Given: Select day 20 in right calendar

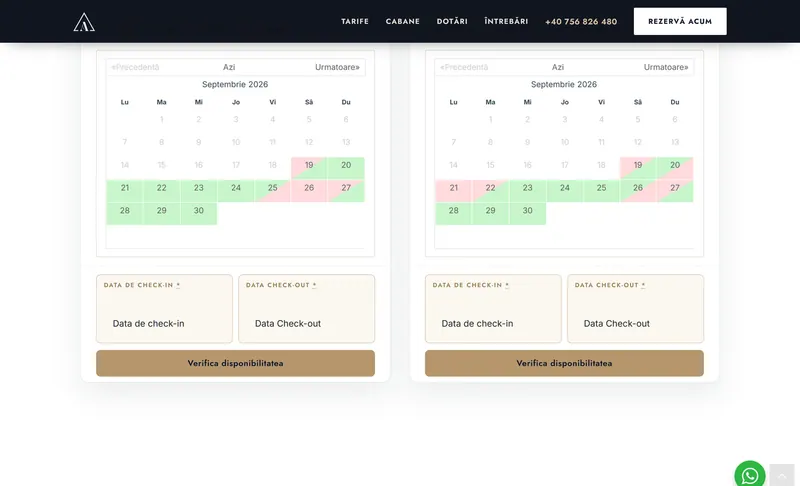Looking at the screenshot, I should [x=675, y=168].
